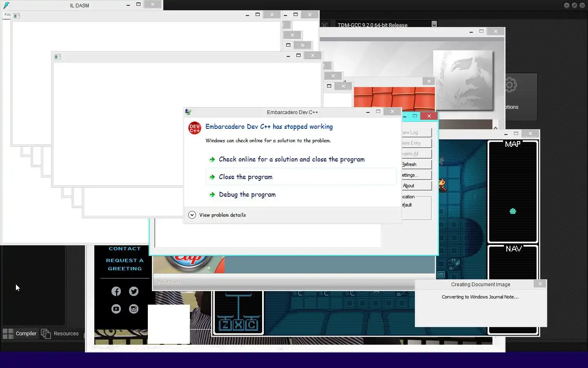Click the NAV panel label in the game
This screenshot has height=368, width=588.
click(514, 249)
